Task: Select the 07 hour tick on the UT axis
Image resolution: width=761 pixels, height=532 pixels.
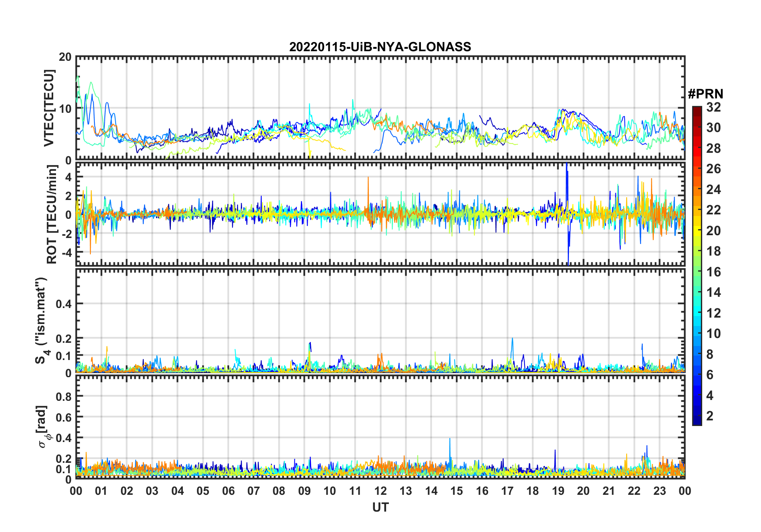Action: 254,491
